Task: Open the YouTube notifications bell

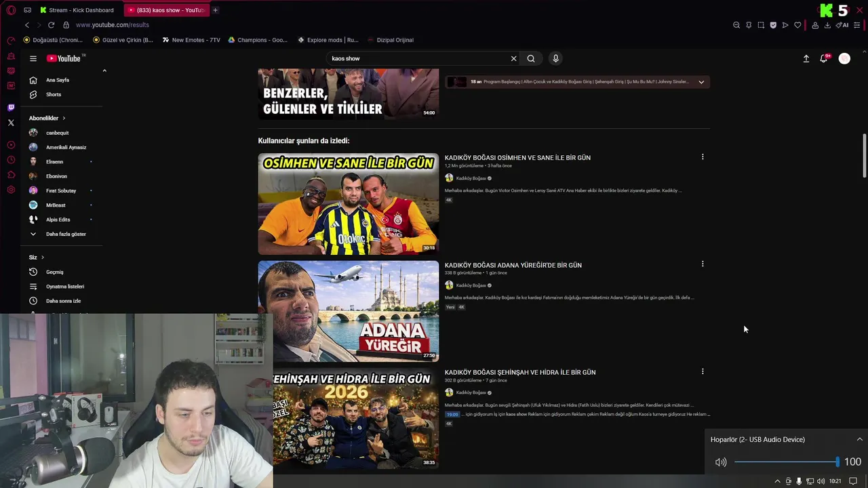Action: (824, 58)
